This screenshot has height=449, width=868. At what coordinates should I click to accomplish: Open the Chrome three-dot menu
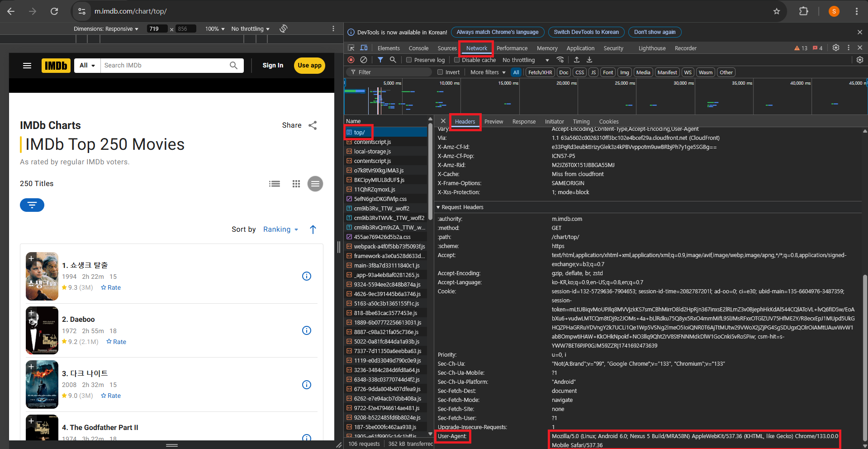[857, 11]
